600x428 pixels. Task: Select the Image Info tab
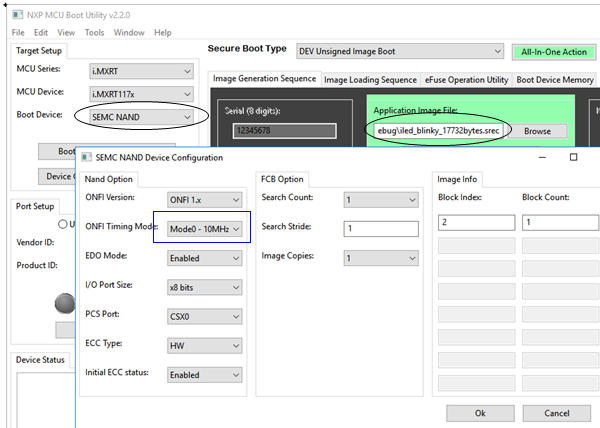[457, 179]
